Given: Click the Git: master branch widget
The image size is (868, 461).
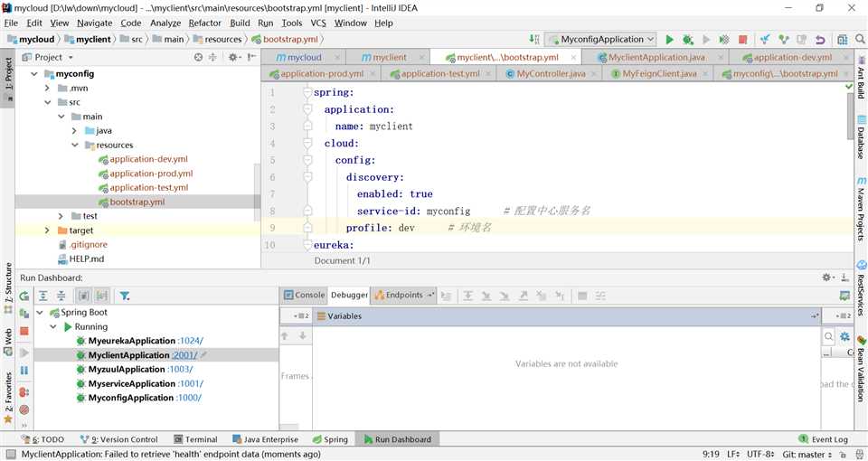Looking at the screenshot, I should 807,455.
